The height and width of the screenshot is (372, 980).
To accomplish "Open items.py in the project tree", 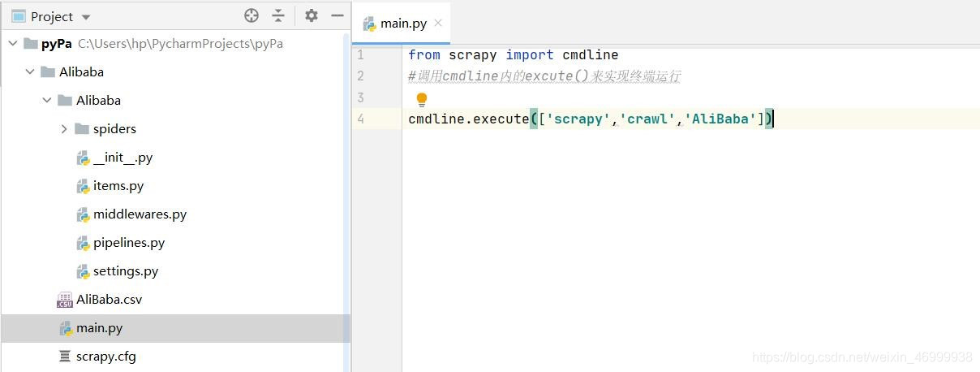I will (118, 186).
